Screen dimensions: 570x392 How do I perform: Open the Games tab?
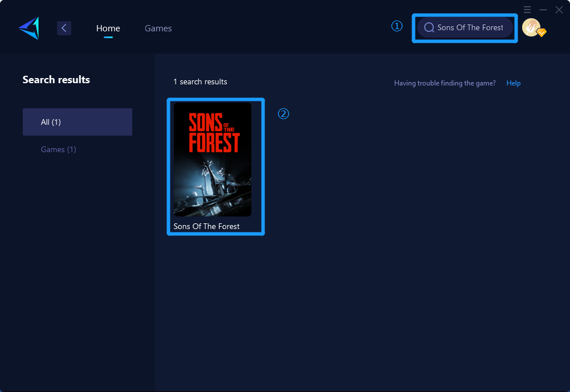coord(158,28)
